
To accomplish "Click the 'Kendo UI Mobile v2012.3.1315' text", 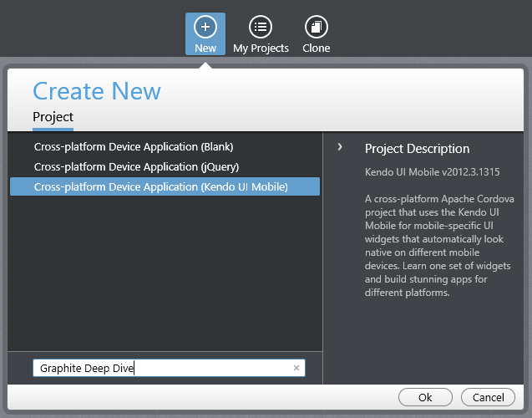I will tap(433, 172).
